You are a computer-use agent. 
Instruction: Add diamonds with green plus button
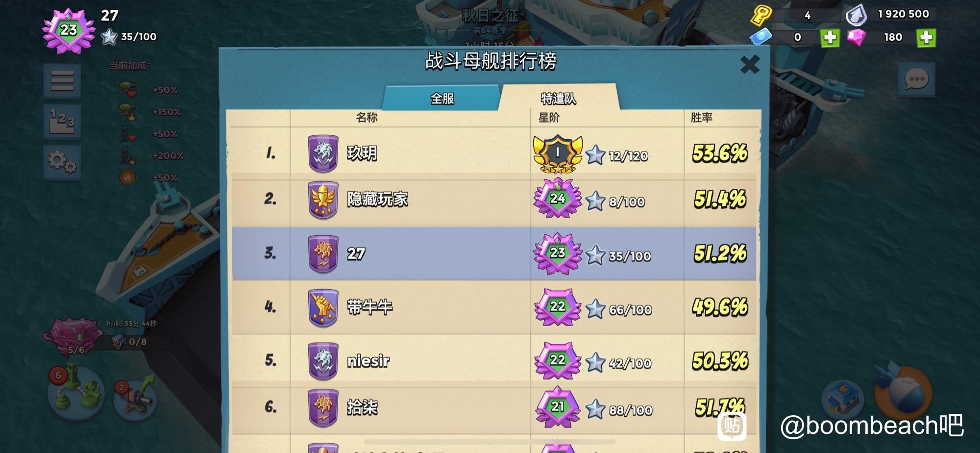click(x=926, y=37)
